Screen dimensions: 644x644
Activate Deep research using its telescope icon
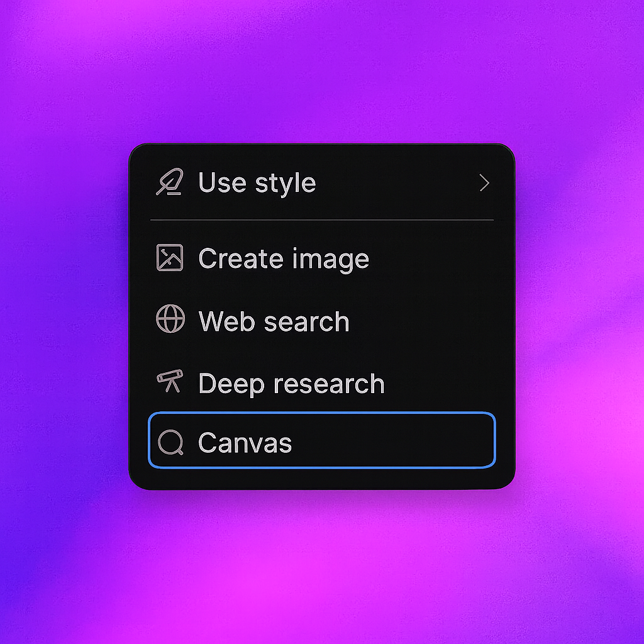coord(169,382)
